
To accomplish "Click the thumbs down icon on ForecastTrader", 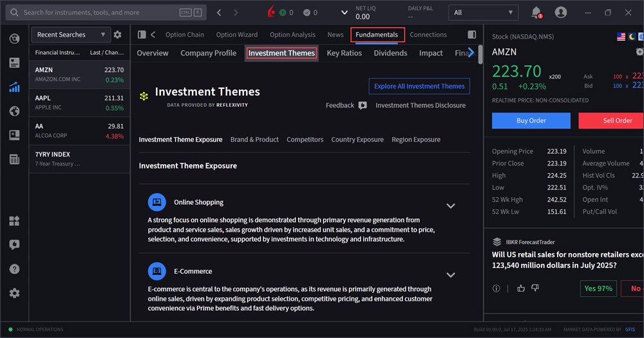I will [535, 288].
